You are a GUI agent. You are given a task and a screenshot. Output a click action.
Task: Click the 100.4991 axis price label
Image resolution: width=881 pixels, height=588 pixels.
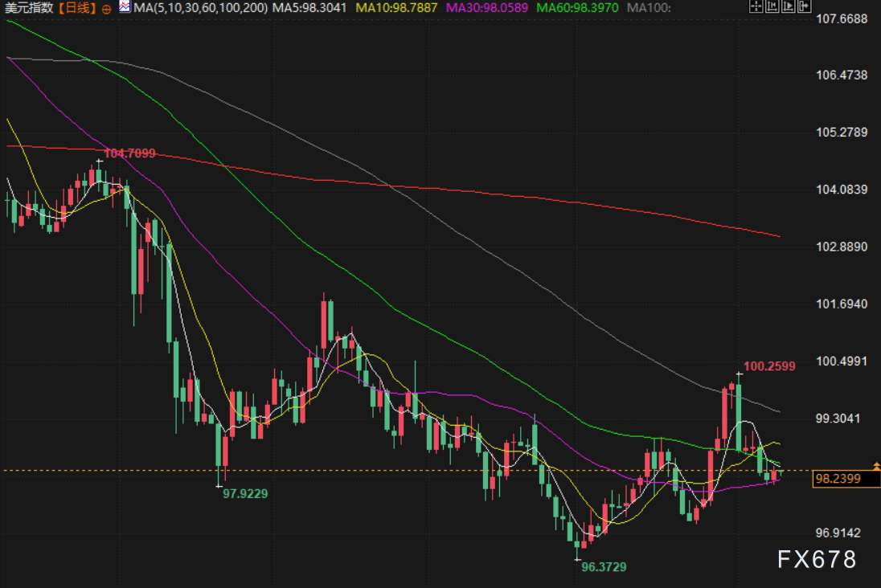(842, 361)
